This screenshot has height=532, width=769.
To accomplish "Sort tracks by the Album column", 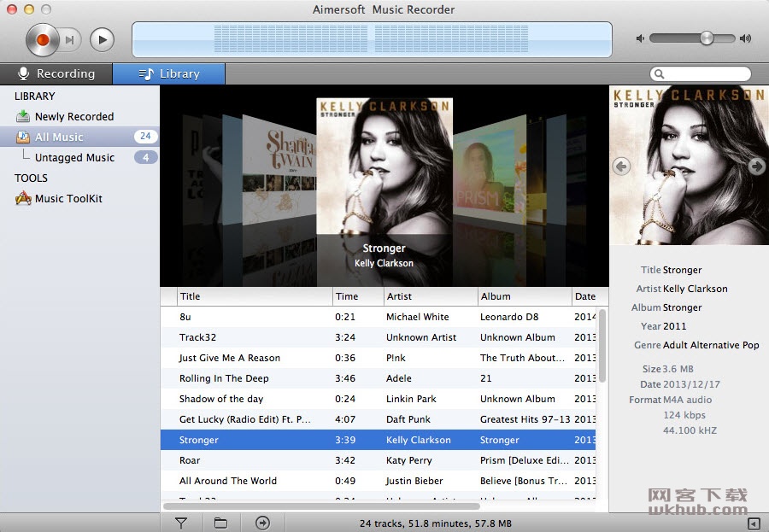I will [525, 296].
